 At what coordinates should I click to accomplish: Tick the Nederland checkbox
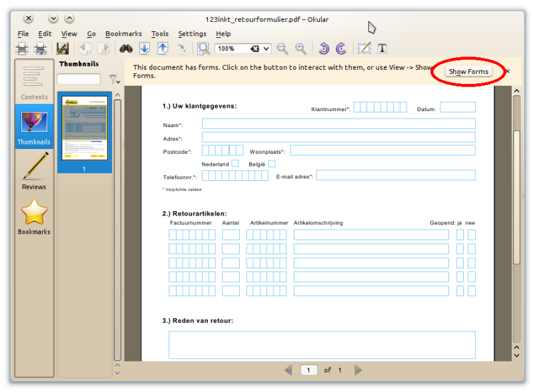[235, 164]
